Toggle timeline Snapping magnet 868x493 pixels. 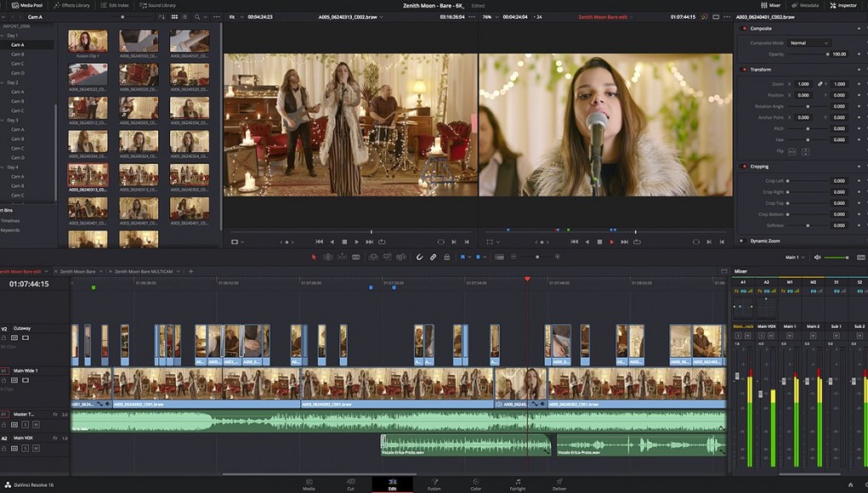click(420, 257)
